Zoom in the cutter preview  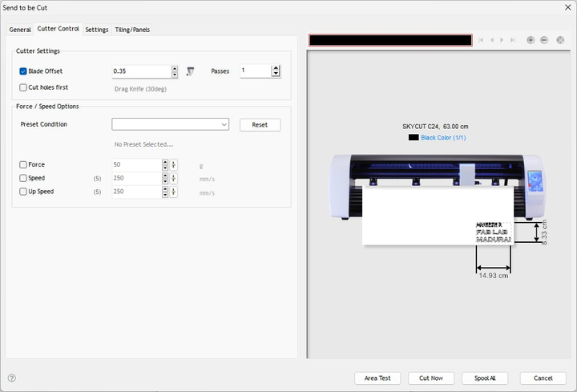531,40
